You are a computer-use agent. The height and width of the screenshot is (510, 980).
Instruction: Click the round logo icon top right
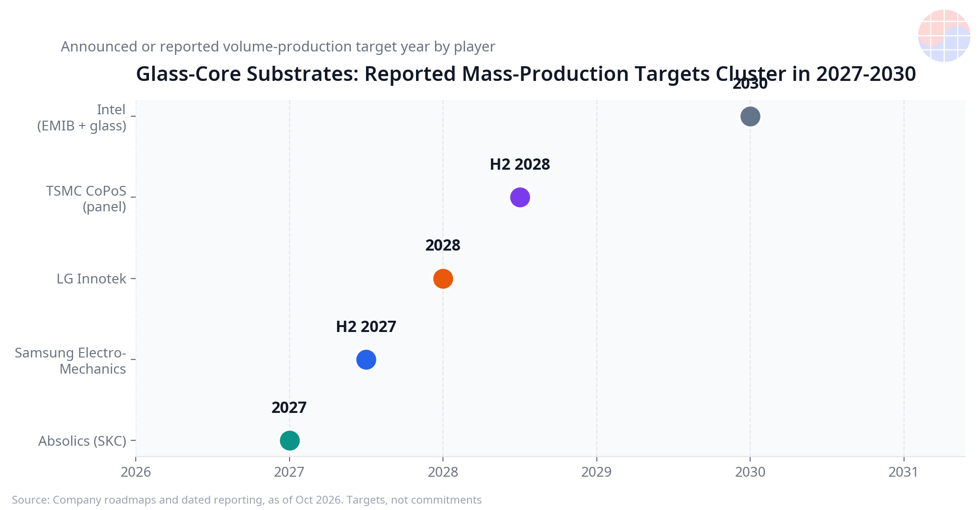(944, 36)
